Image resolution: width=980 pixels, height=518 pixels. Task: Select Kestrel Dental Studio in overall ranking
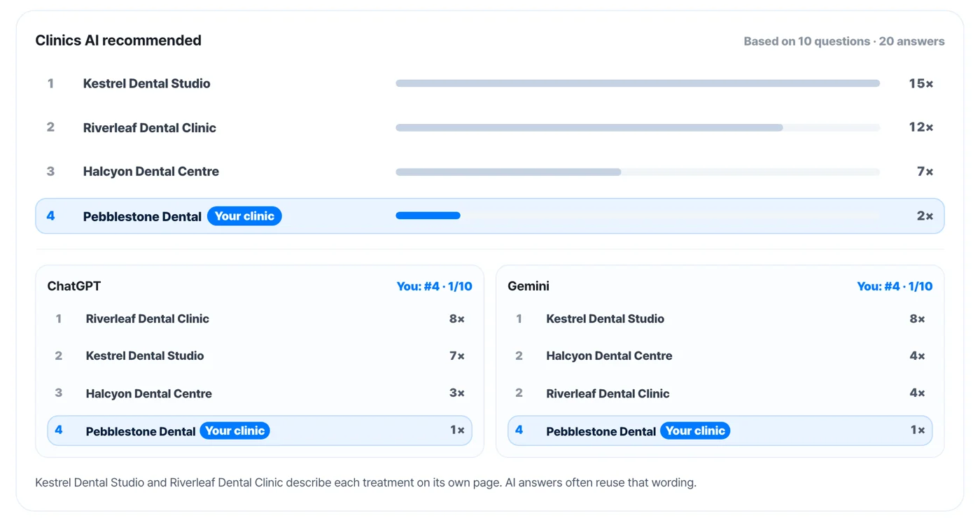click(x=490, y=83)
